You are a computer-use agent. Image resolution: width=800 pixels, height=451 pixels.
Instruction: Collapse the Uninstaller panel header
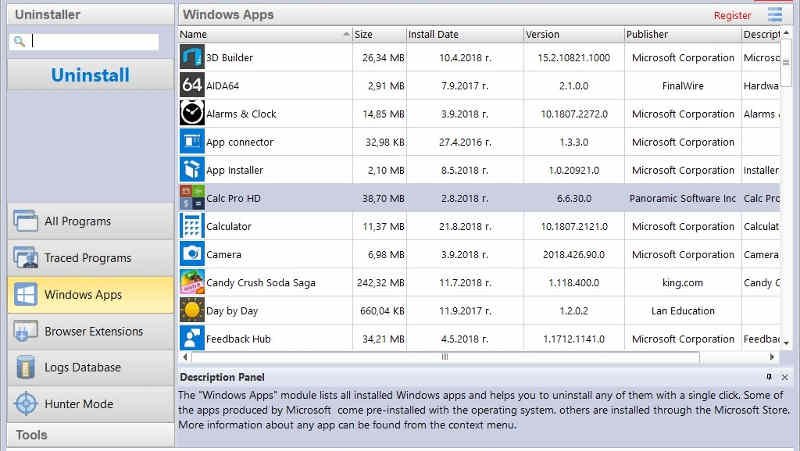coord(91,14)
